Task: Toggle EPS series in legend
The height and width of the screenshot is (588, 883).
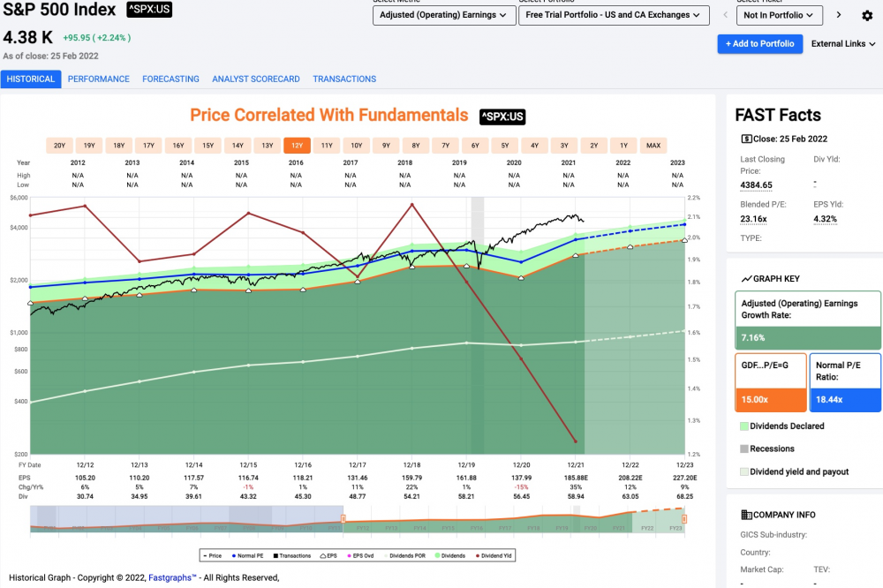Action: tap(328, 556)
